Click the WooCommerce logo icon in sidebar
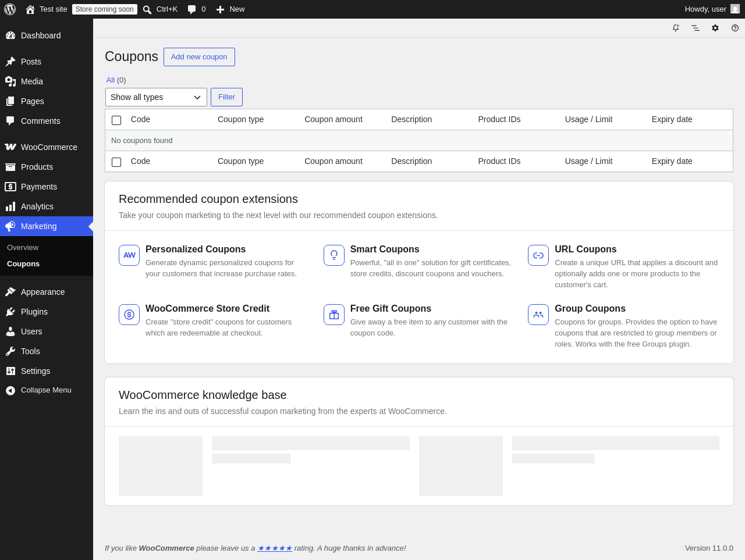 click(x=10, y=147)
